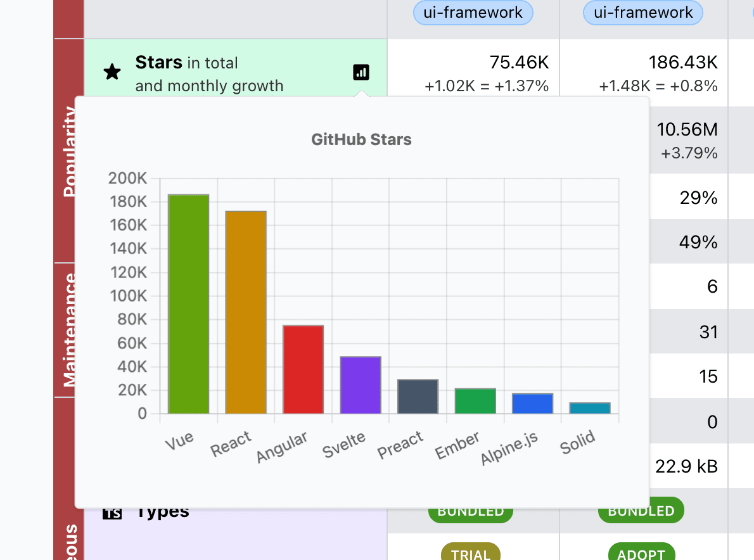Pick the green Ember bar in chart

point(475,401)
